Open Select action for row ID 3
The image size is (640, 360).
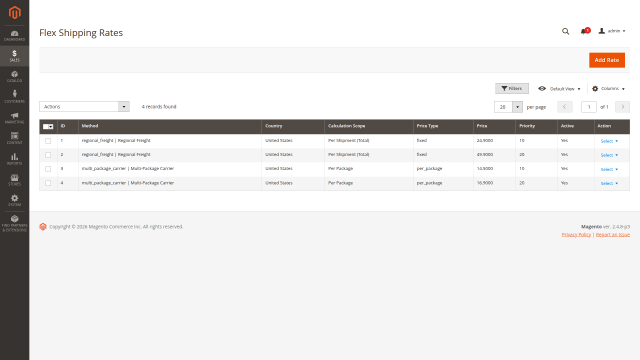609,169
